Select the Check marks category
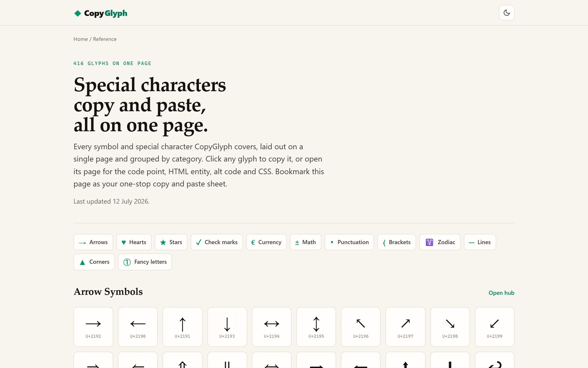This screenshot has height=368, width=588. pos(217,242)
